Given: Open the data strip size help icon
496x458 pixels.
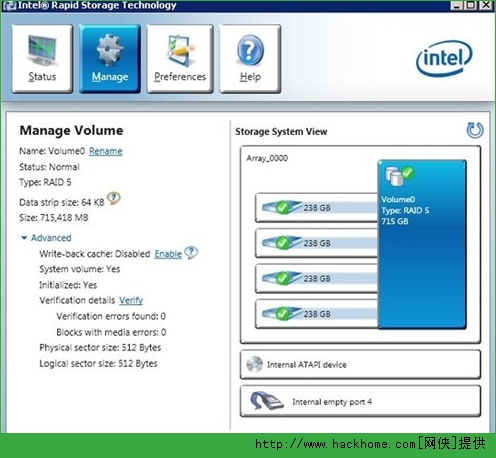Looking at the screenshot, I should tap(114, 198).
